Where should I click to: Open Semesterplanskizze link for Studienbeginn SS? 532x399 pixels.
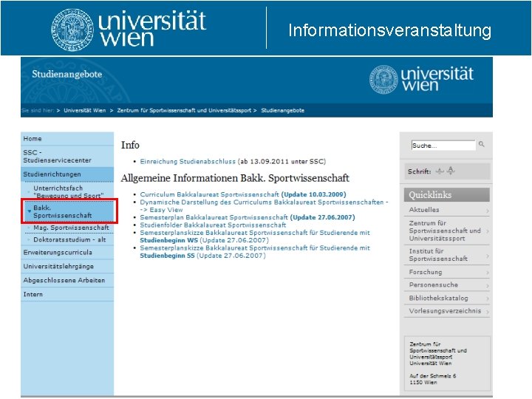(255, 252)
